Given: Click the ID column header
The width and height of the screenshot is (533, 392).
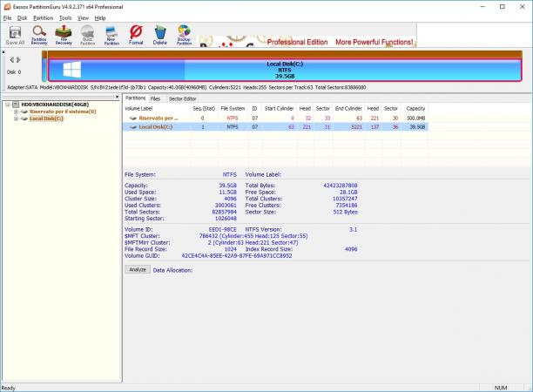Looking at the screenshot, I should 254,109.
